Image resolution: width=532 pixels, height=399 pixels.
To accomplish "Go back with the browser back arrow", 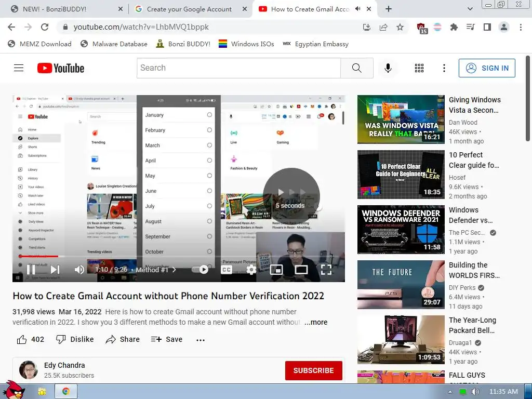I will (11, 27).
